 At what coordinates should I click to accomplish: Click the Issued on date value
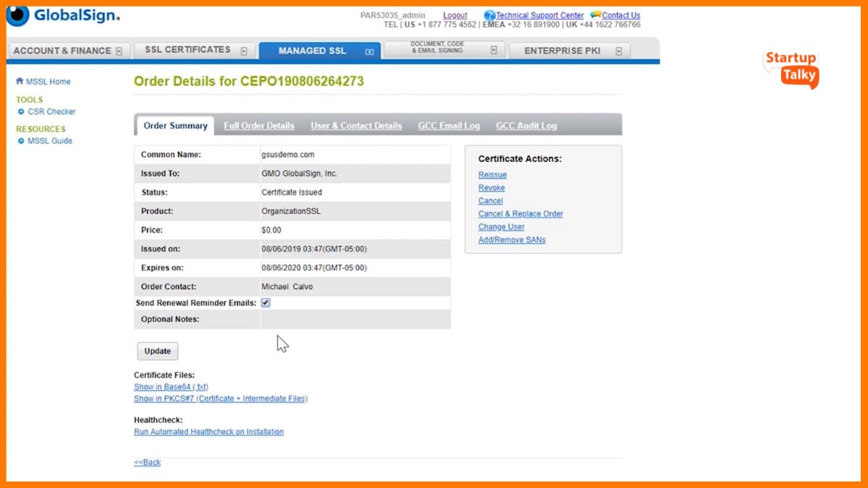(314, 249)
